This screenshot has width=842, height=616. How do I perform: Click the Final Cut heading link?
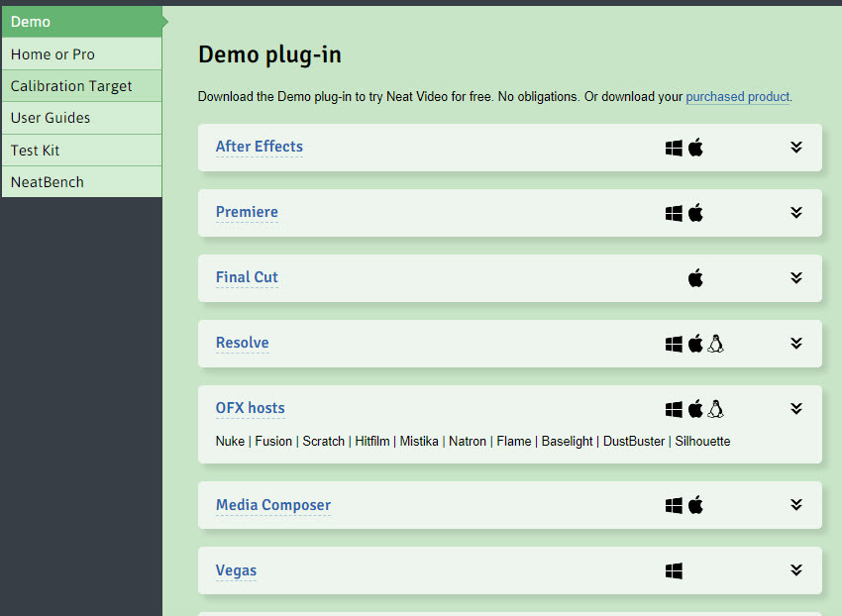(247, 277)
